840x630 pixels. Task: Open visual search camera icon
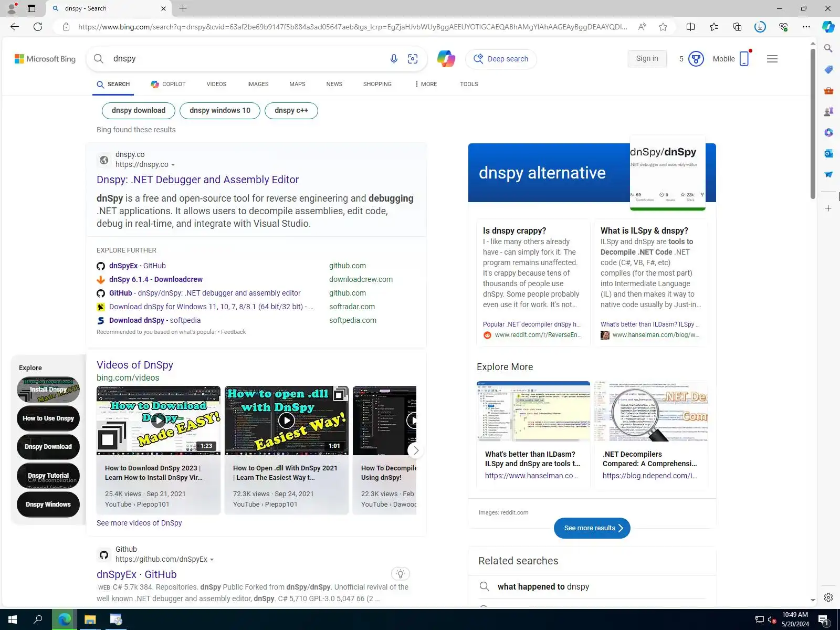click(x=413, y=59)
